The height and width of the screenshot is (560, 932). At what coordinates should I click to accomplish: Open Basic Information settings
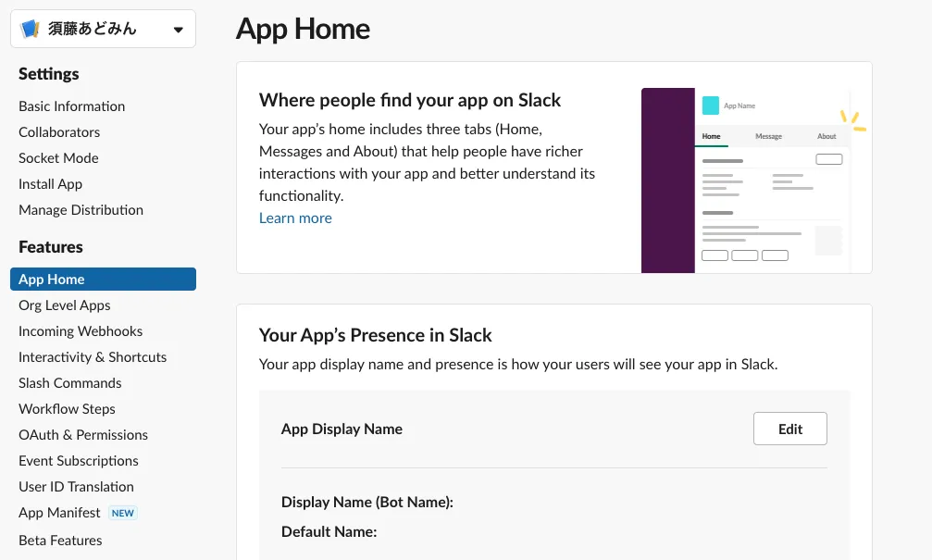coord(71,106)
